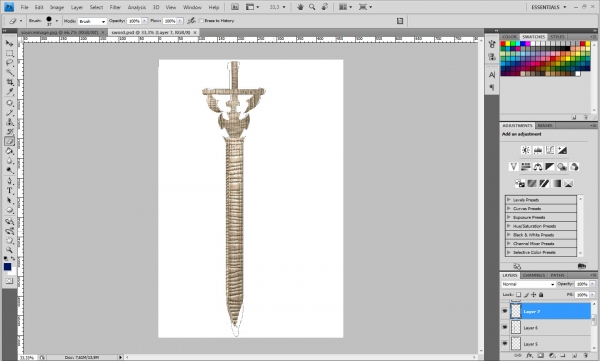The width and height of the screenshot is (600, 361).
Task: Select the Blur tool
Action: click(10, 161)
